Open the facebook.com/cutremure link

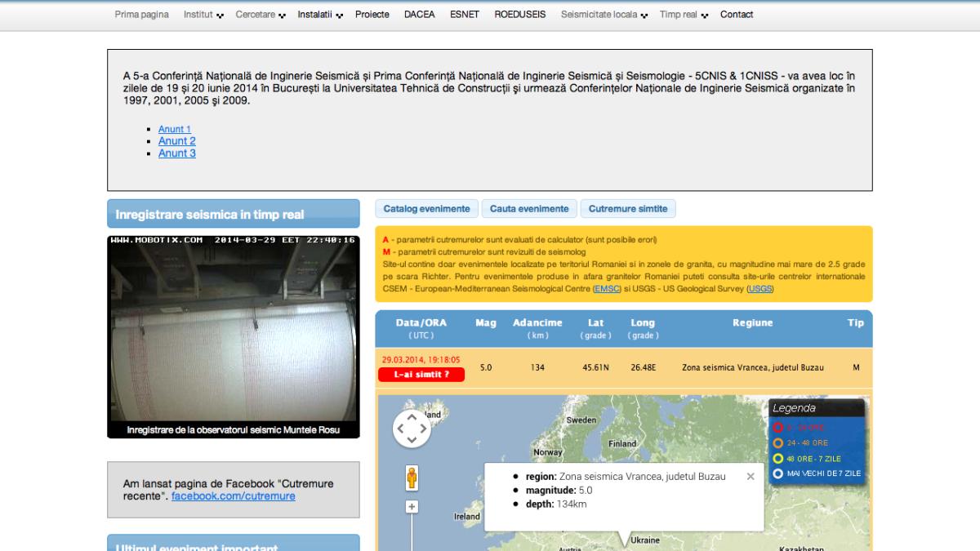tap(233, 496)
